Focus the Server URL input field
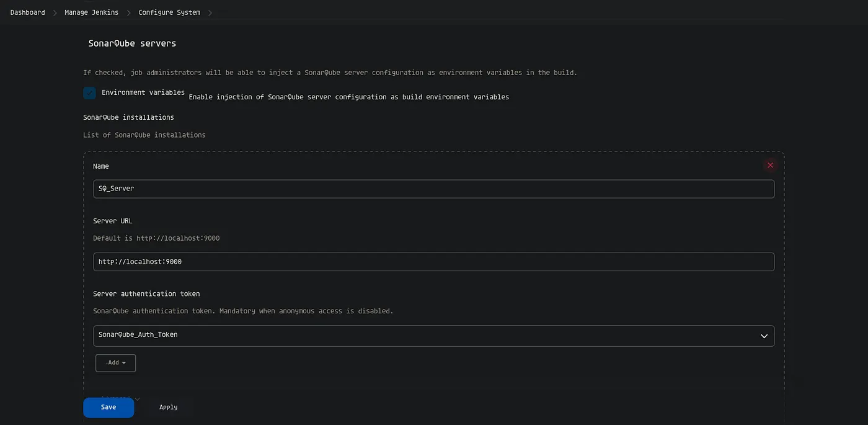 click(x=433, y=262)
